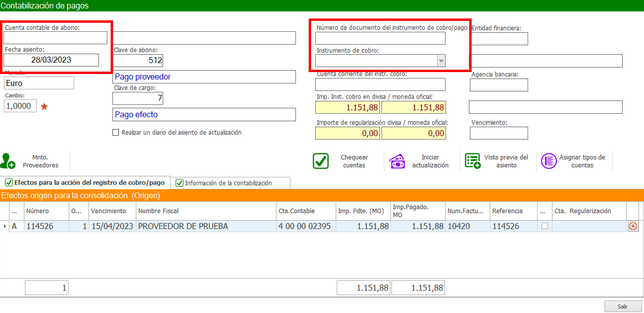Start Iniciar actualización purple money icon
644x313 pixels.
tap(397, 161)
